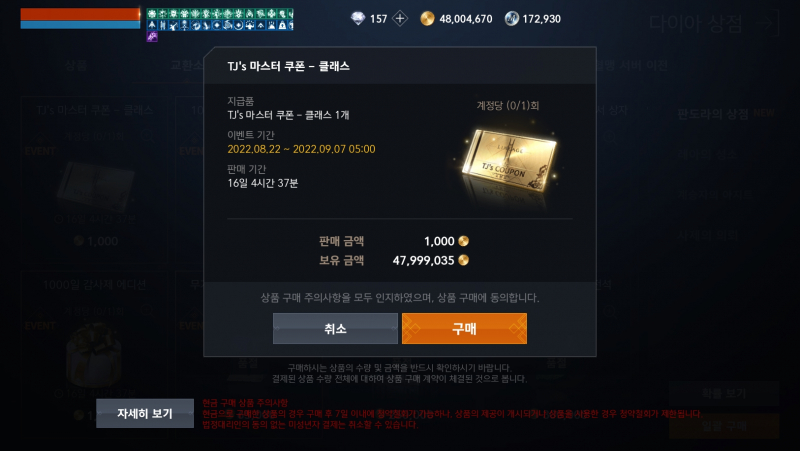Click the gold coin icon next to 1,000 price
800x451 pixels.
[463, 241]
